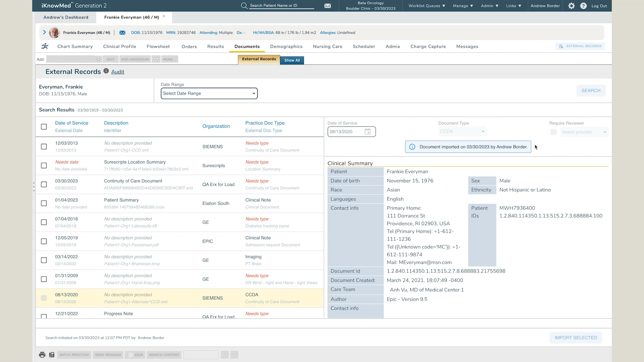Open the Charge Capture tab
644x362 pixels.
[x=428, y=47]
